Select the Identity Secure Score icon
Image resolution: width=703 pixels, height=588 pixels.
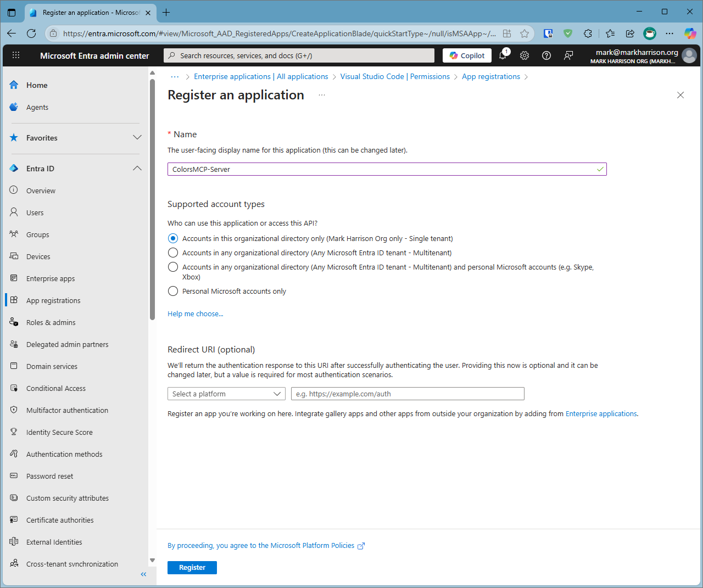click(13, 432)
